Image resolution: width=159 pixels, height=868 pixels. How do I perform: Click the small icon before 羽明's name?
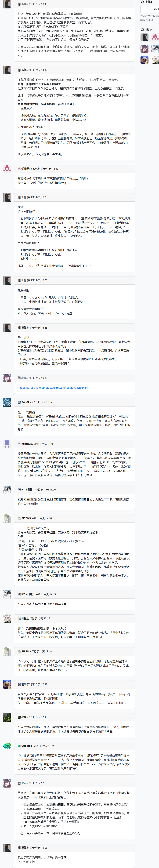coord(19,684)
